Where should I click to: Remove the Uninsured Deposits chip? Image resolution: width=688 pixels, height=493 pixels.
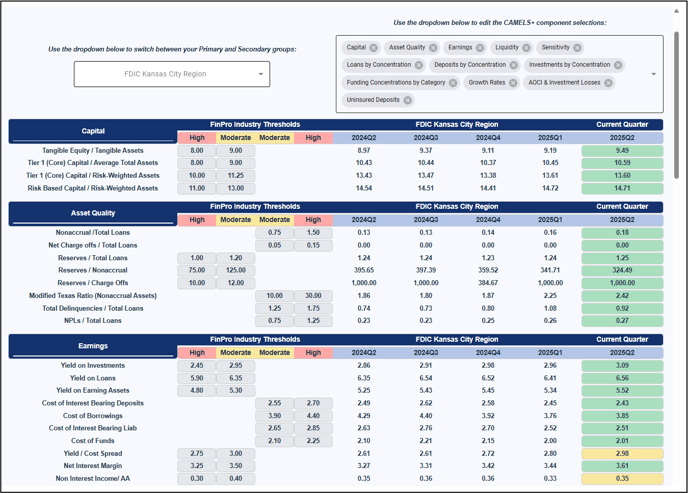coord(408,100)
